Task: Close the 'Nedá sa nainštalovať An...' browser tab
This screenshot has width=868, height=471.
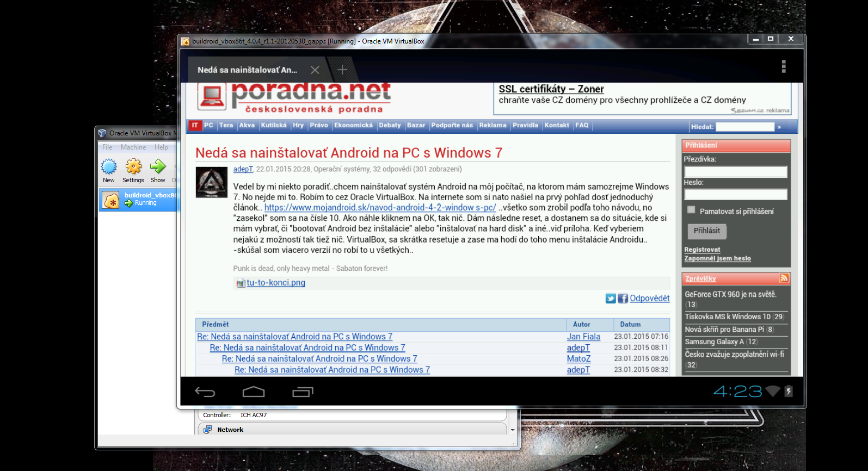Action: pos(315,70)
